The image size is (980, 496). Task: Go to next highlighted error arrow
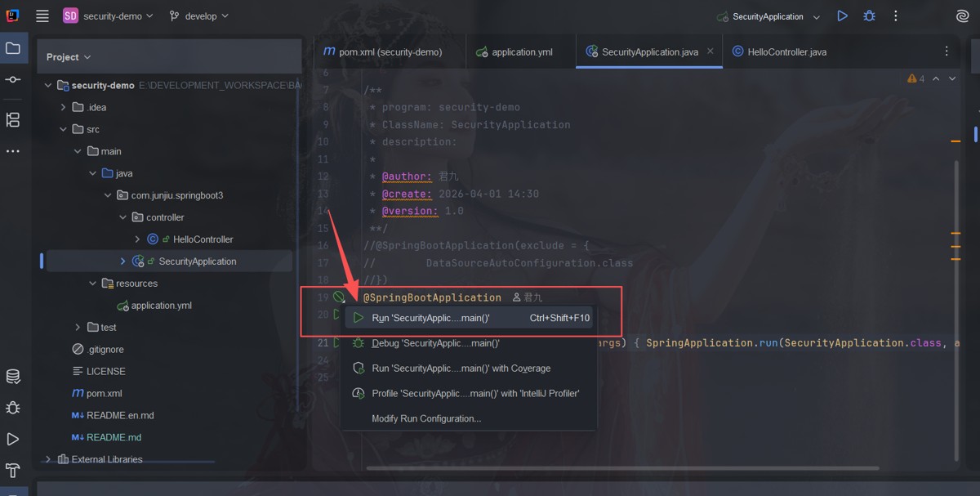coord(952,78)
